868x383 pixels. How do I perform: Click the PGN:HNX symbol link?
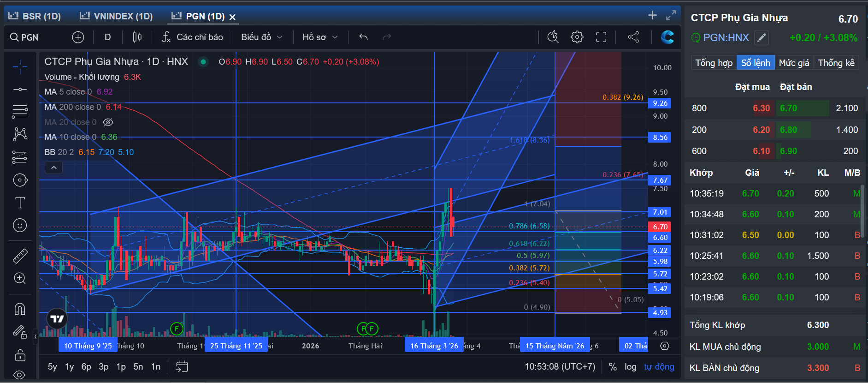[x=726, y=37]
